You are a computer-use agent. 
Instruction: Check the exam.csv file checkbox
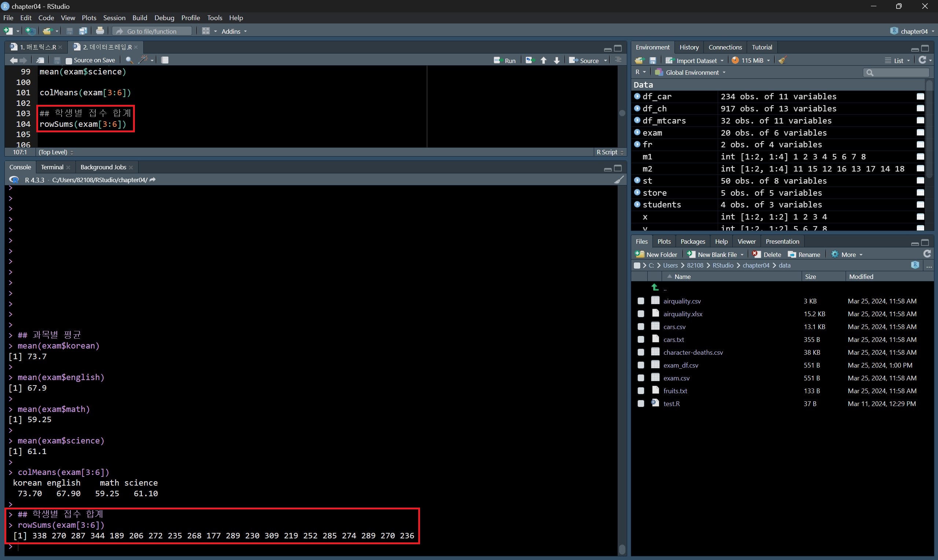point(641,378)
